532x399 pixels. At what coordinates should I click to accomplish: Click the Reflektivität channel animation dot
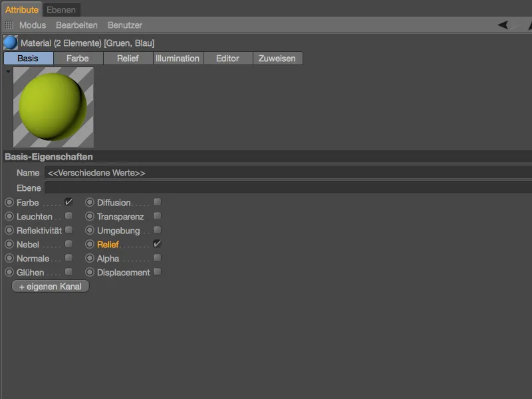pos(9,230)
